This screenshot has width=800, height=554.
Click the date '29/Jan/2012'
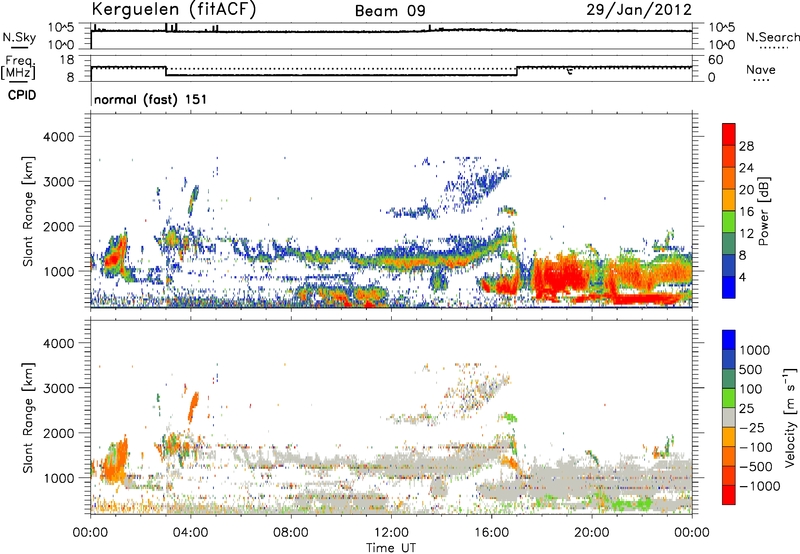(639, 10)
